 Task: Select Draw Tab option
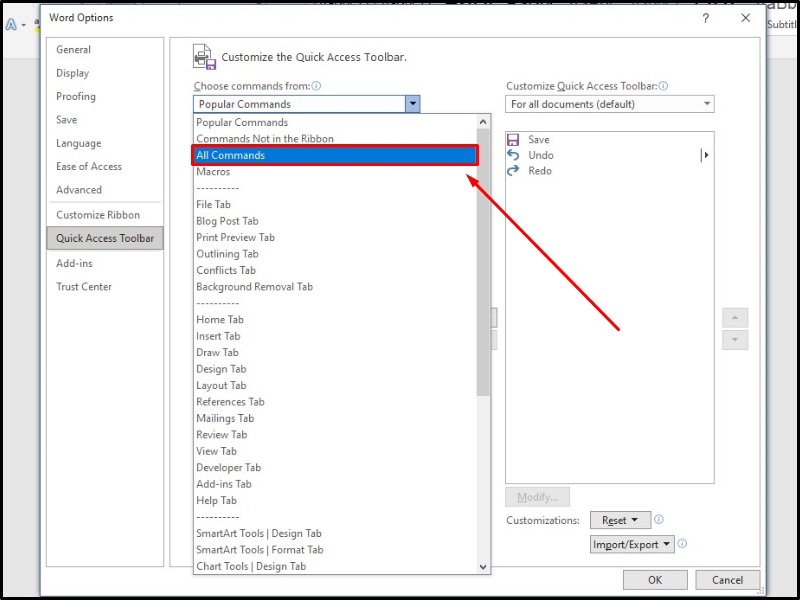tap(335, 353)
